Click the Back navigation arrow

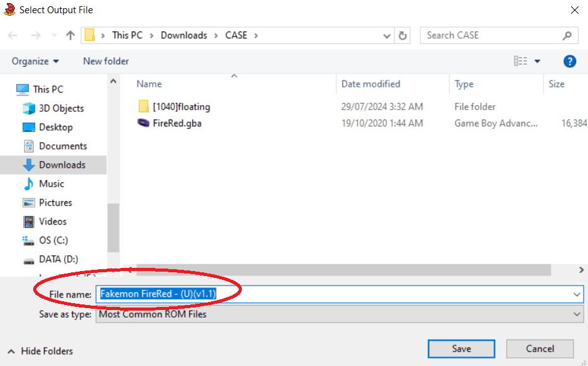tap(12, 35)
